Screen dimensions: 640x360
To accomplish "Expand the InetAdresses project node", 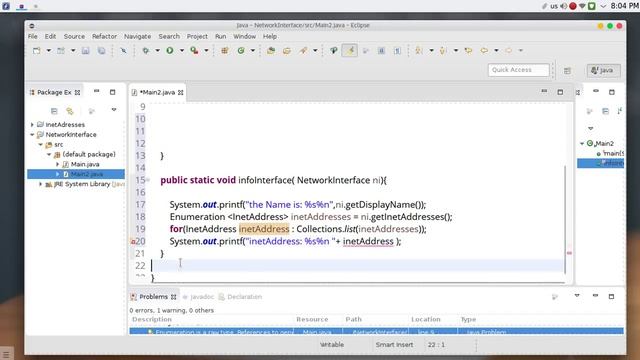I will (32, 124).
